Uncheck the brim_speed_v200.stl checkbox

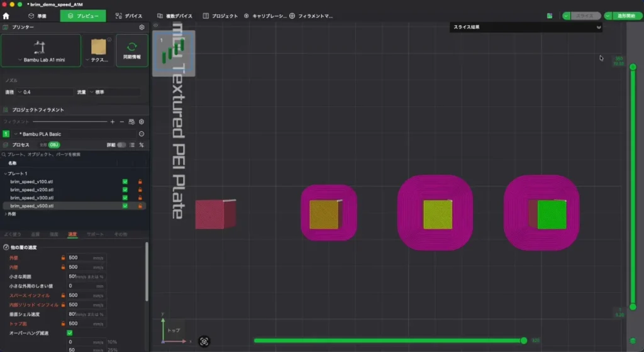[125, 190]
